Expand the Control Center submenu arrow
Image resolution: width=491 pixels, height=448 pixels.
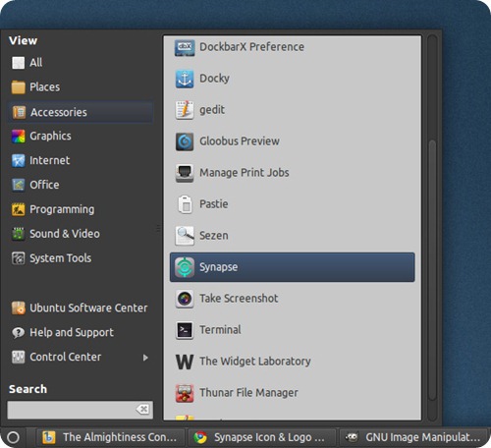145,358
